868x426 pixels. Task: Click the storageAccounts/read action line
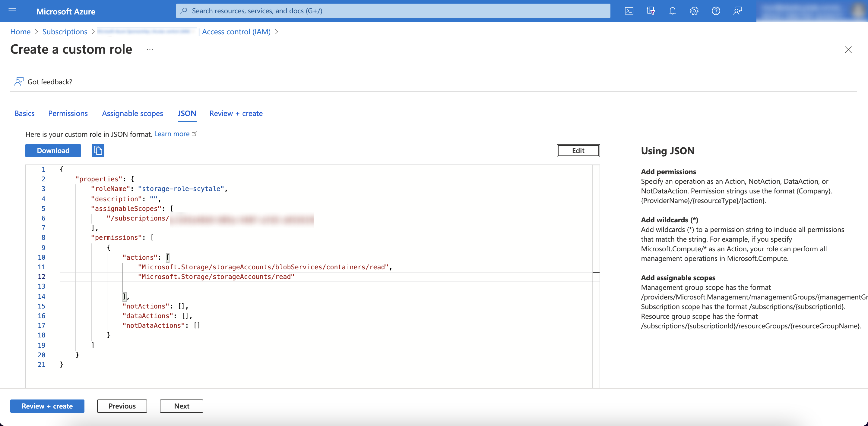point(216,277)
